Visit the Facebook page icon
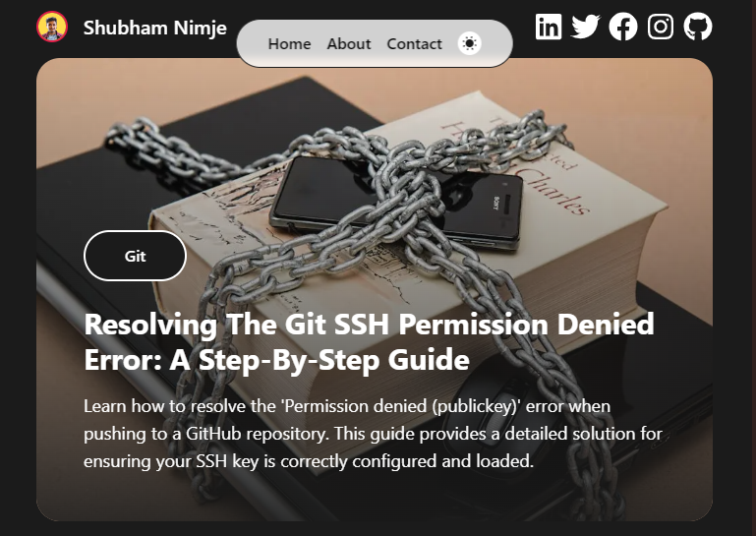Screen dimensions: 756x536 (x=623, y=27)
